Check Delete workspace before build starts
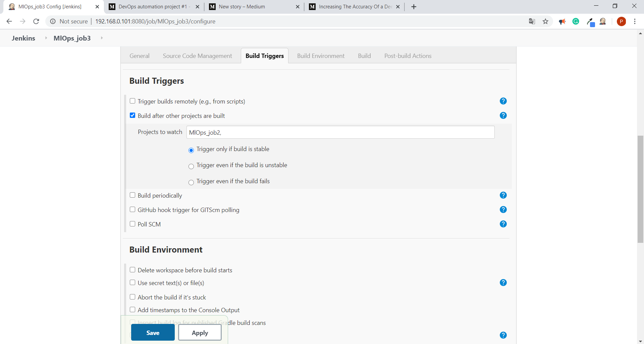 (x=132, y=270)
